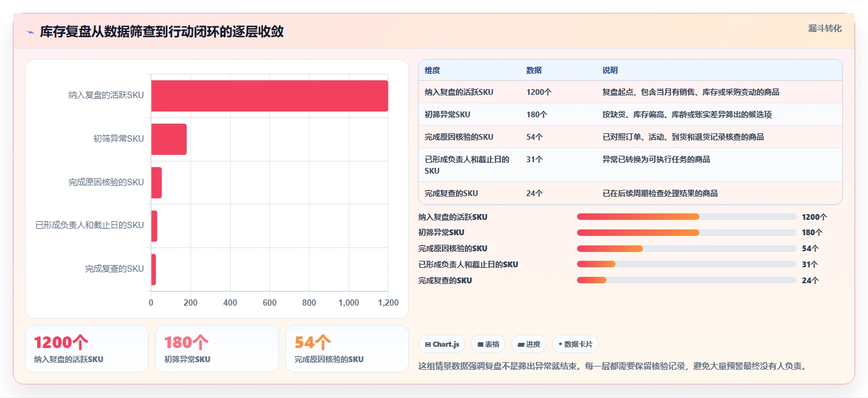Click the 180个 stat card
Screen dimensions: 868x398
(217, 349)
